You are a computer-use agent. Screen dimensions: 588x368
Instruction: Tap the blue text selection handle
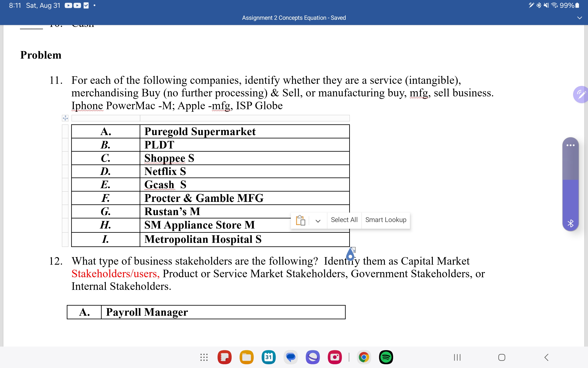coord(350,254)
